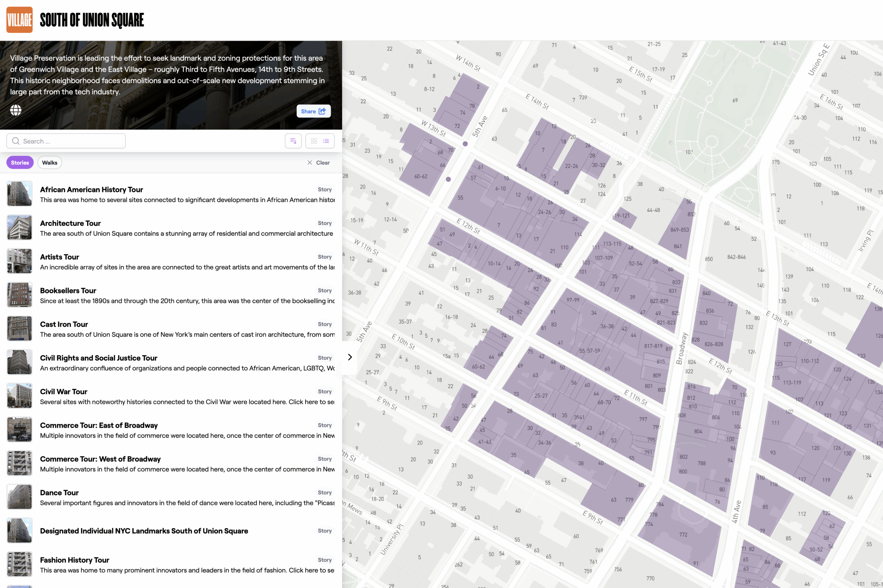
Task: Clear the active filters
Action: [319, 162]
